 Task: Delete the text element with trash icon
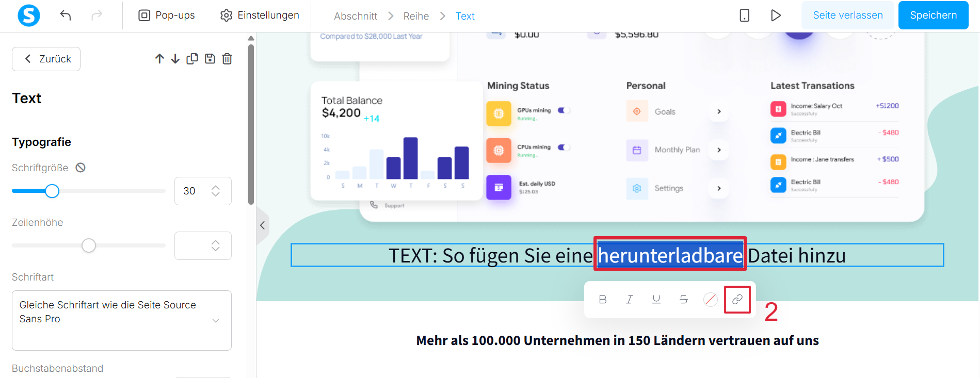[227, 59]
